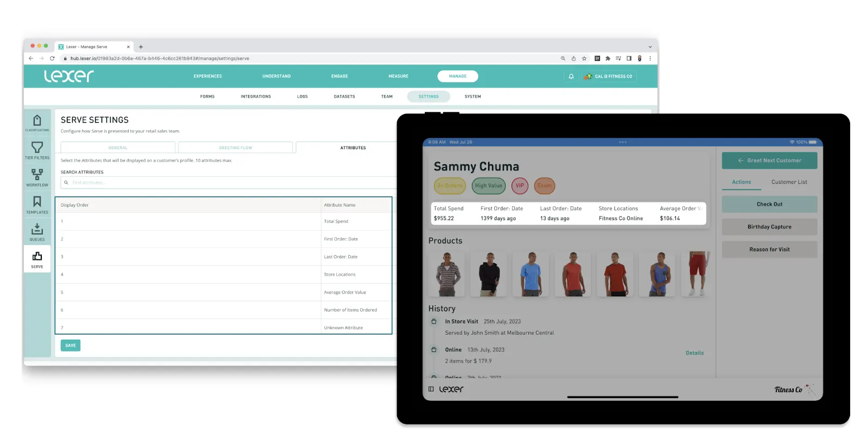
Task: Open a new browser tab
Action: pyautogui.click(x=141, y=47)
